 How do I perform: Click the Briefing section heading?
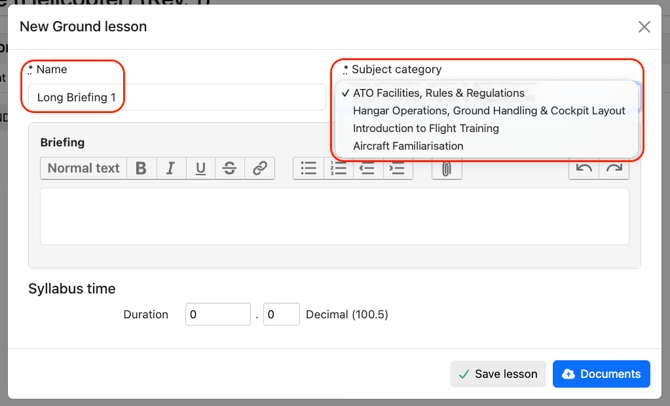pyautogui.click(x=62, y=142)
